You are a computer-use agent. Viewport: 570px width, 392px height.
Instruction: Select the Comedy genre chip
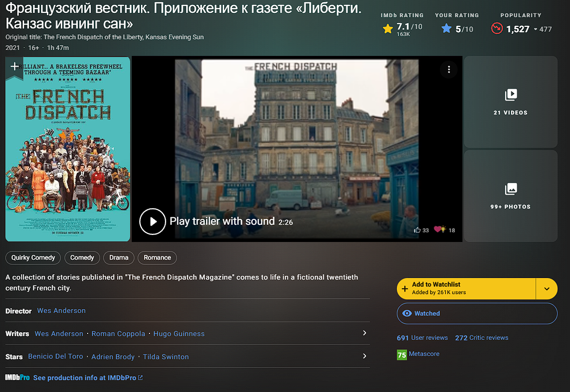click(x=82, y=258)
